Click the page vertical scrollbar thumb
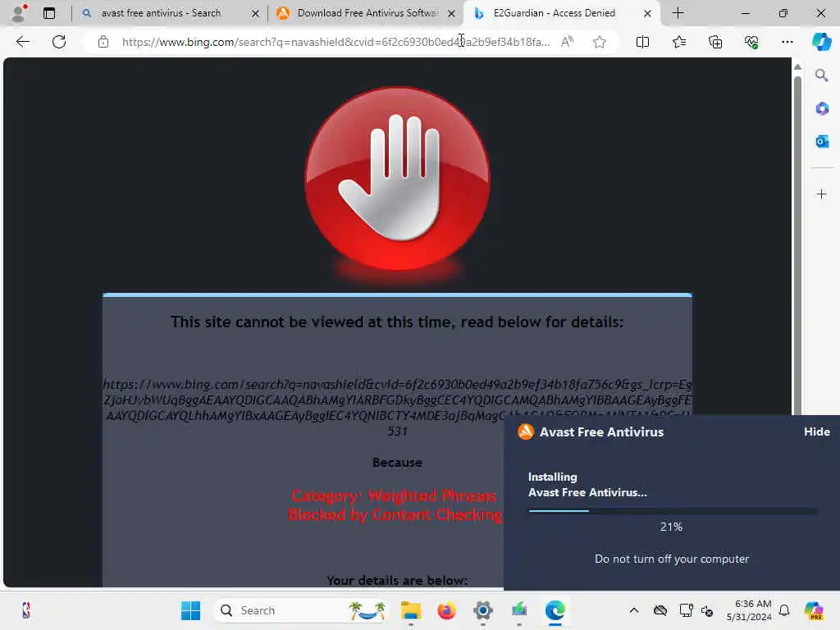This screenshot has height=630, width=840. [x=797, y=244]
